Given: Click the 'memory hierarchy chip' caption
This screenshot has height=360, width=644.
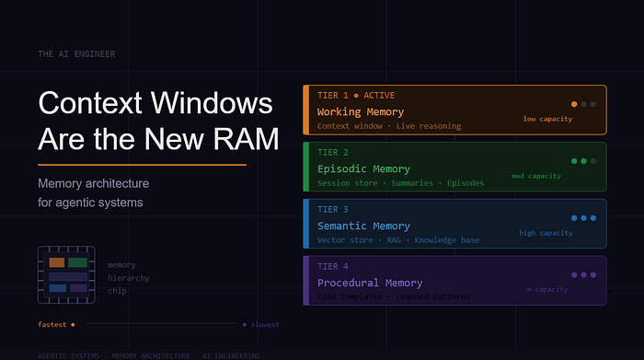Looking at the screenshot, I should pyautogui.click(x=129, y=278).
